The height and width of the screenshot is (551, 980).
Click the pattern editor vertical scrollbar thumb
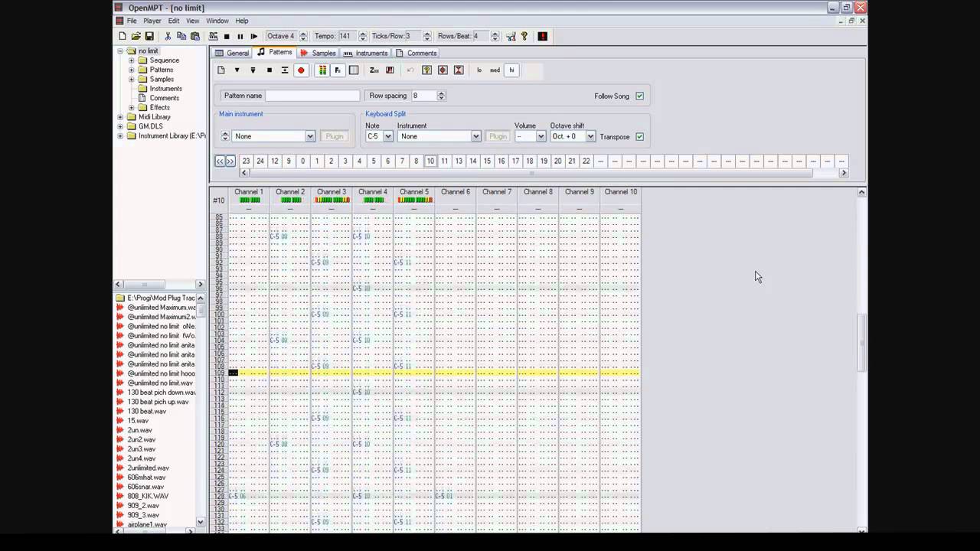862,344
